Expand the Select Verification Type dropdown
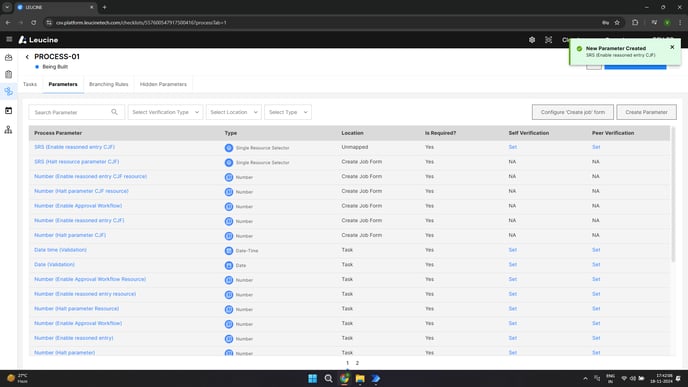 pos(165,112)
